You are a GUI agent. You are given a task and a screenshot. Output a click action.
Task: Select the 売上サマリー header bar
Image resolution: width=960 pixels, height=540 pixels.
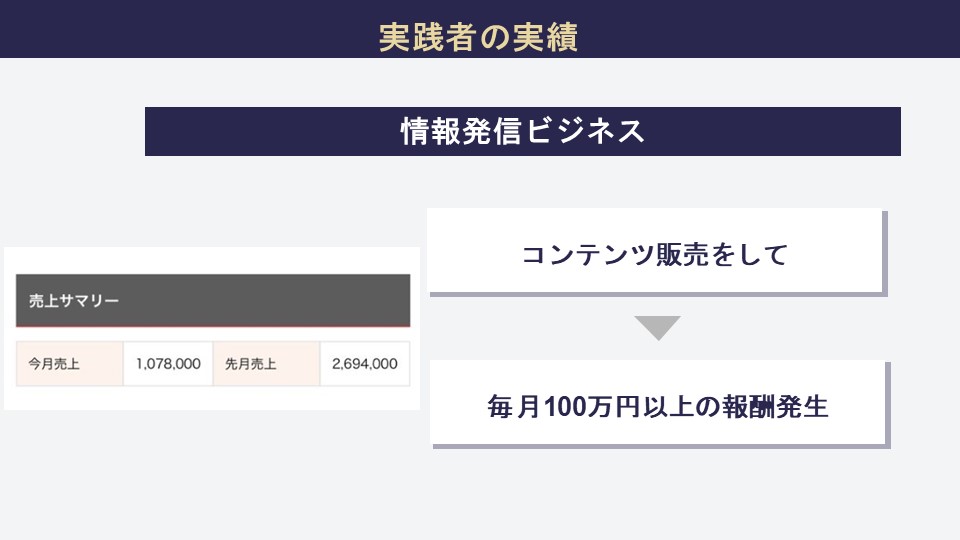[x=213, y=300]
